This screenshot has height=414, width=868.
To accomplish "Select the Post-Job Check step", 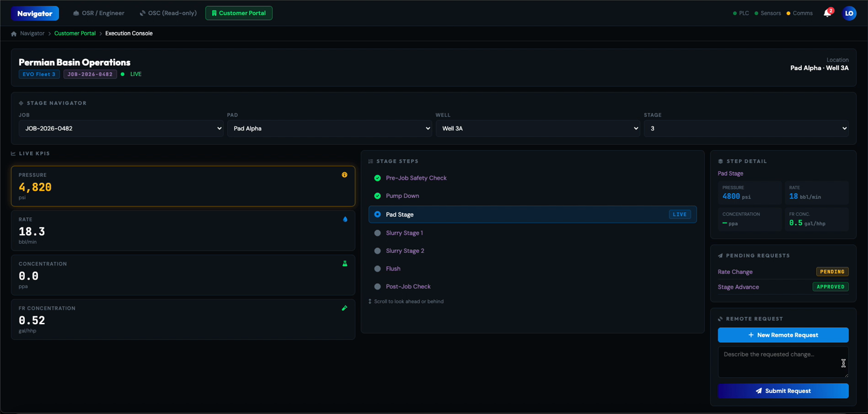I will point(532,287).
